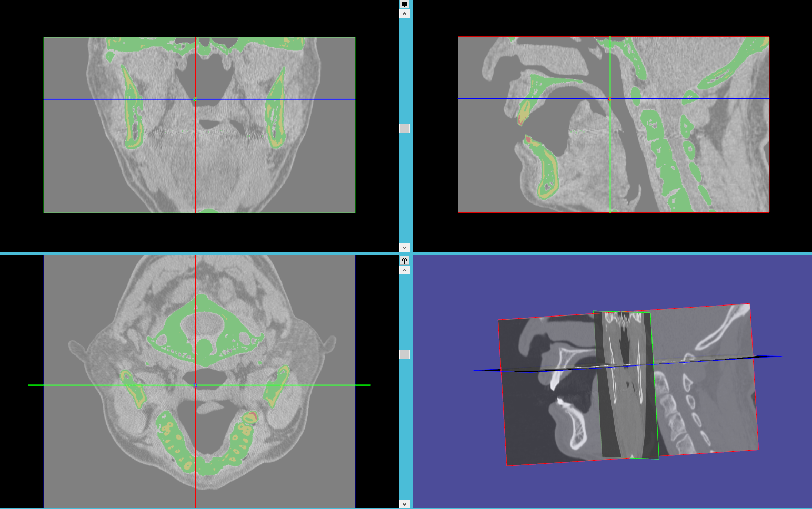The image size is (812, 509).
Task: Click the gray thumb of the top slice scrollbar
Action: click(x=404, y=128)
